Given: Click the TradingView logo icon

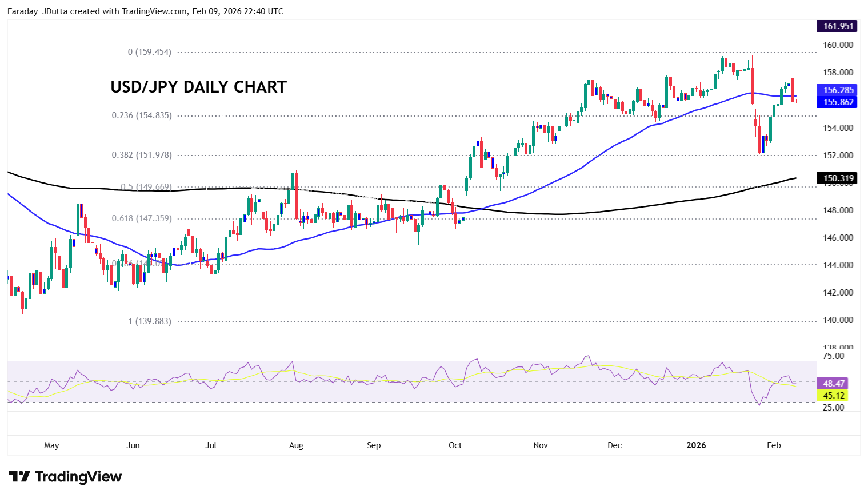Looking at the screenshot, I should click(x=19, y=476).
